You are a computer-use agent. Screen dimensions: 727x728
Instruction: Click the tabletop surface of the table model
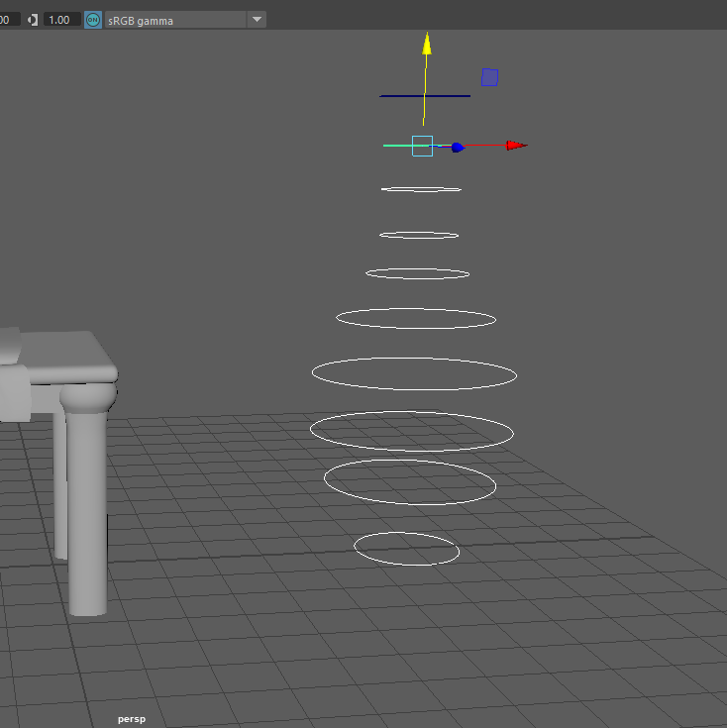click(59, 346)
